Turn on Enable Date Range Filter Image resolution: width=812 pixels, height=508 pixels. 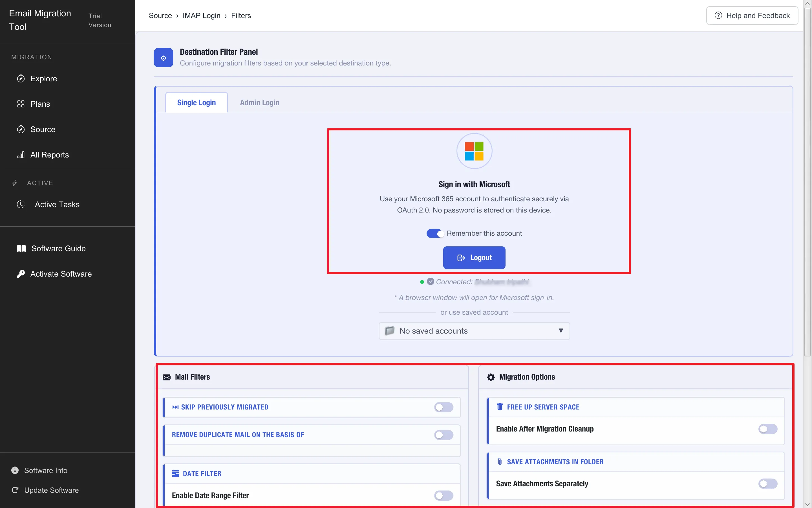pyautogui.click(x=443, y=495)
